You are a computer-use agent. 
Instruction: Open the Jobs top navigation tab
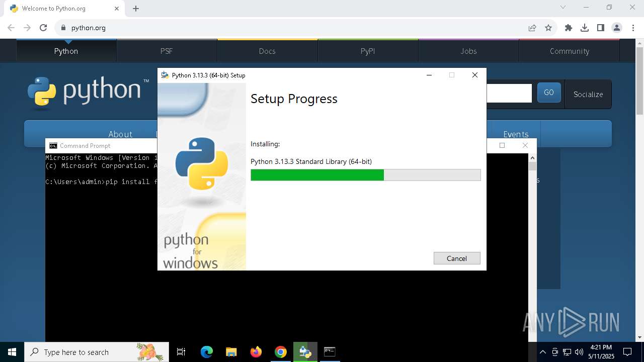coord(468,51)
